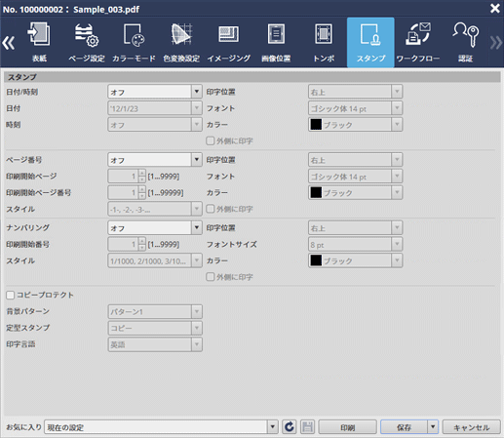Open the page number スタイル dropdown -1-, -2-
The image size is (504, 438).
click(x=155, y=209)
